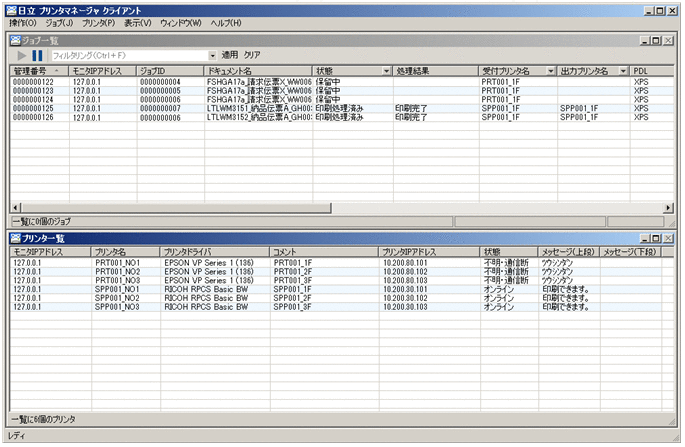Sort by 管理番号 column header
Screen dimensions: 685x447
click(x=39, y=71)
